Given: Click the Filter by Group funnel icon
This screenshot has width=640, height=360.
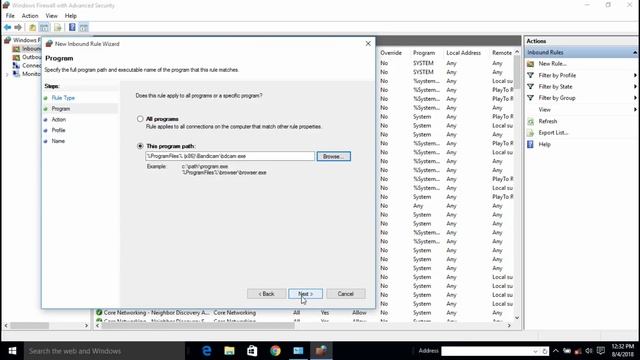Looking at the screenshot, I should point(530,98).
